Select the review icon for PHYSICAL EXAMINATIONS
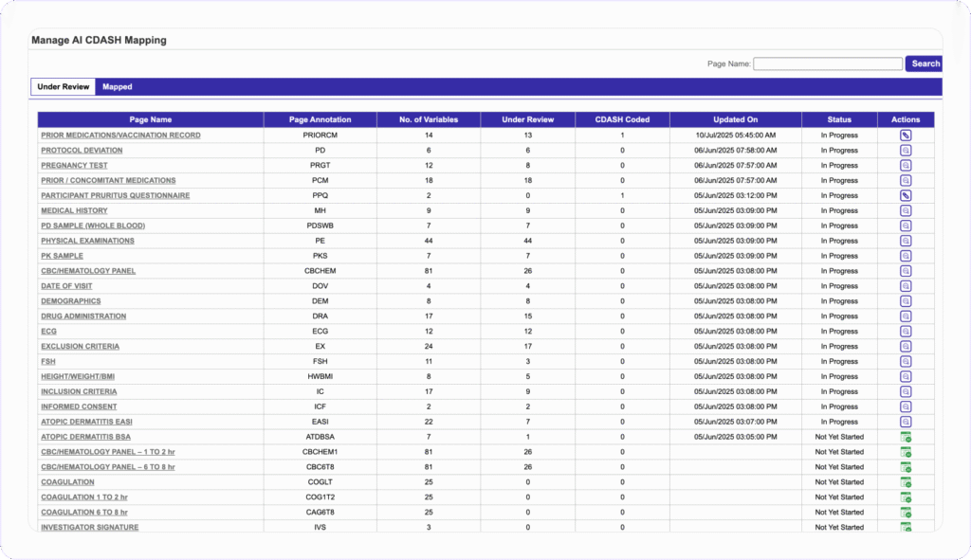The width and height of the screenshot is (971, 560). 905,241
